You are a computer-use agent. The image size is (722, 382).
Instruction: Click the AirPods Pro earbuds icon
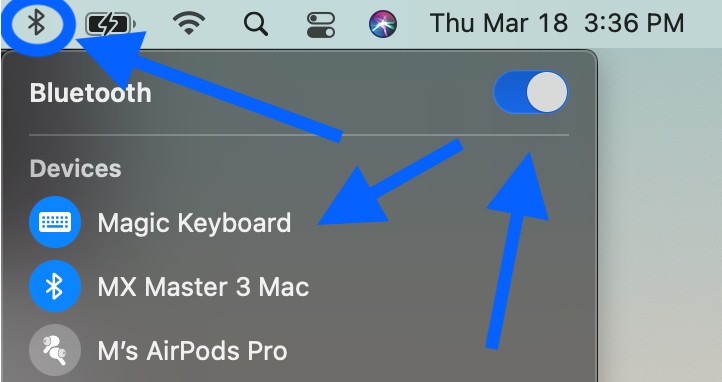[55, 350]
